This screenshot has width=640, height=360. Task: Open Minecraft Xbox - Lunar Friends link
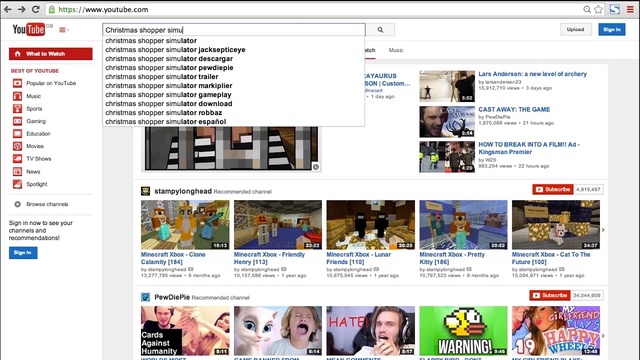coord(359,258)
